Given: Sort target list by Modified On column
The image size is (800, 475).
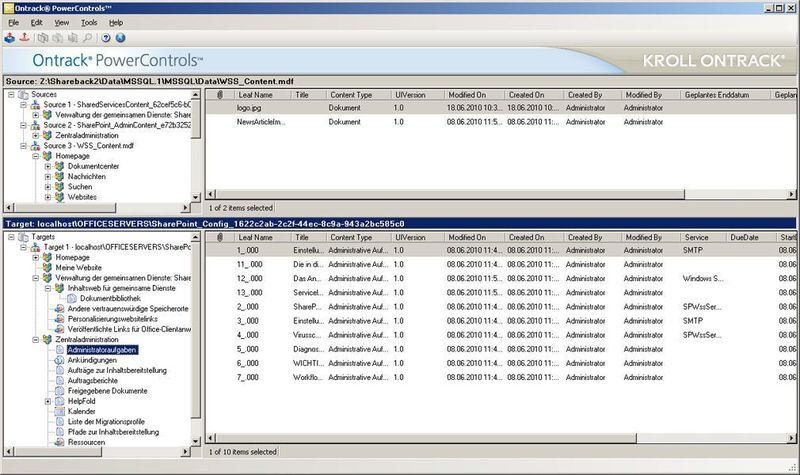Looking at the screenshot, I should point(473,237).
